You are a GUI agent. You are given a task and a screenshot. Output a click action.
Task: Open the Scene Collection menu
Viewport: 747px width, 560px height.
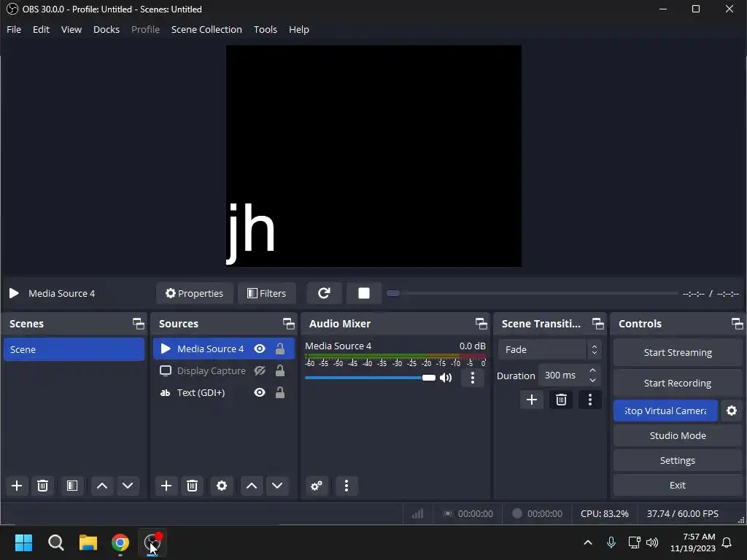click(206, 29)
